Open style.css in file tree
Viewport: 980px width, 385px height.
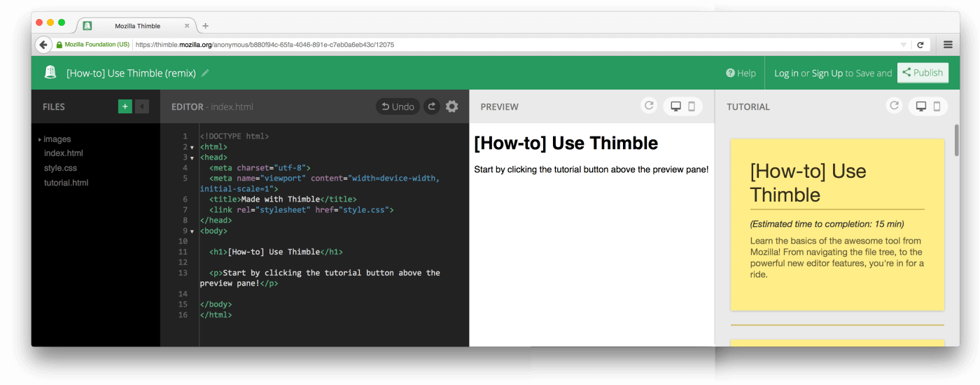point(60,168)
